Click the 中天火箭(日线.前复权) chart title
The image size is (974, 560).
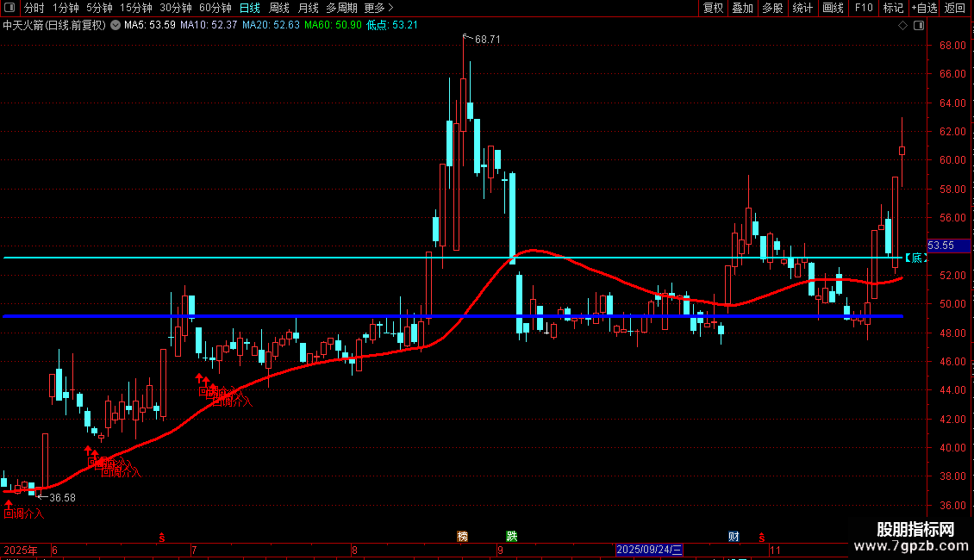tap(54, 25)
